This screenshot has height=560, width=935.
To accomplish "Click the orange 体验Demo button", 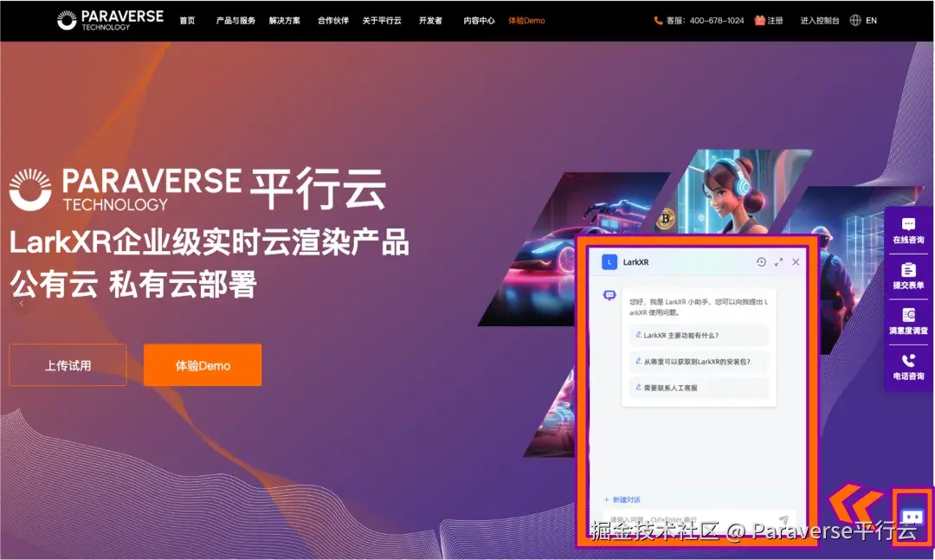I will coord(202,364).
